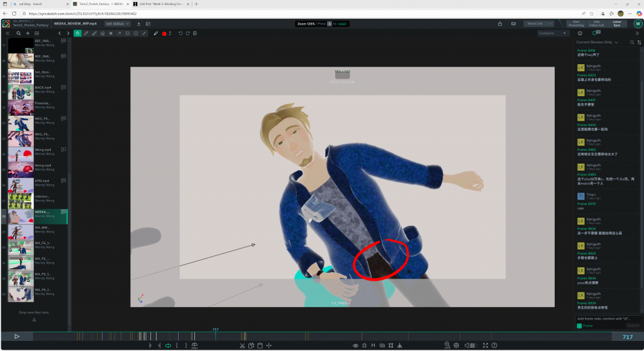
Task: Click the Start Presenting button
Action: tap(575, 24)
